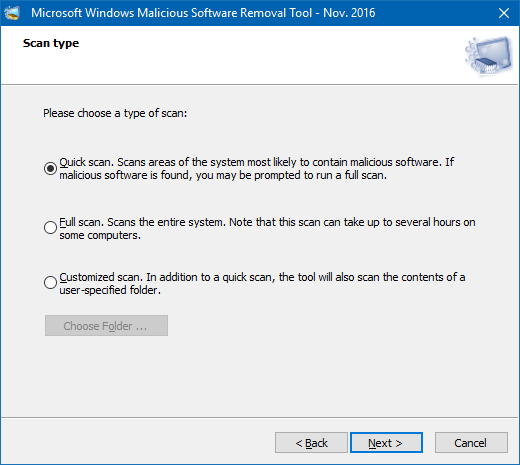Close the Malicious Software Removal Tool window
Viewport: 520px width, 465px height.
(x=504, y=13)
